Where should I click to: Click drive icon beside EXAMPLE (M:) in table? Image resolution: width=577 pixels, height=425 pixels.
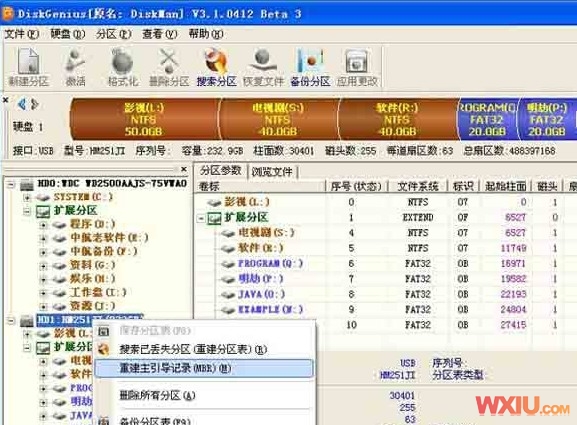[228, 310]
